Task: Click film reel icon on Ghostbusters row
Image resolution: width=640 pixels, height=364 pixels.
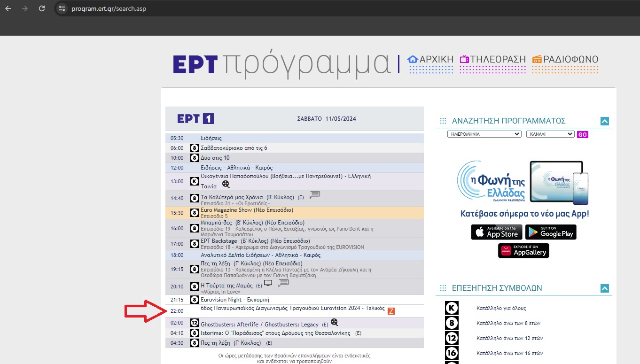Action: pos(334,322)
